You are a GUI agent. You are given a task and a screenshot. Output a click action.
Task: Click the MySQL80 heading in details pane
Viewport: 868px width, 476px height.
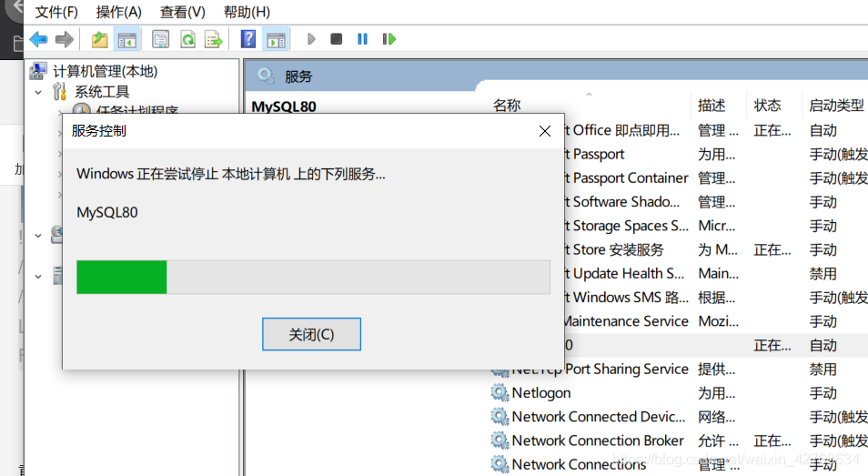click(x=284, y=106)
